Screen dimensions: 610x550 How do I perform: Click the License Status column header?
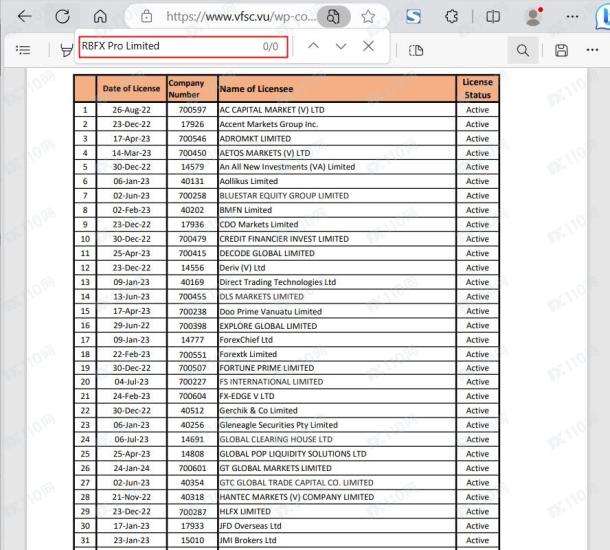click(477, 89)
